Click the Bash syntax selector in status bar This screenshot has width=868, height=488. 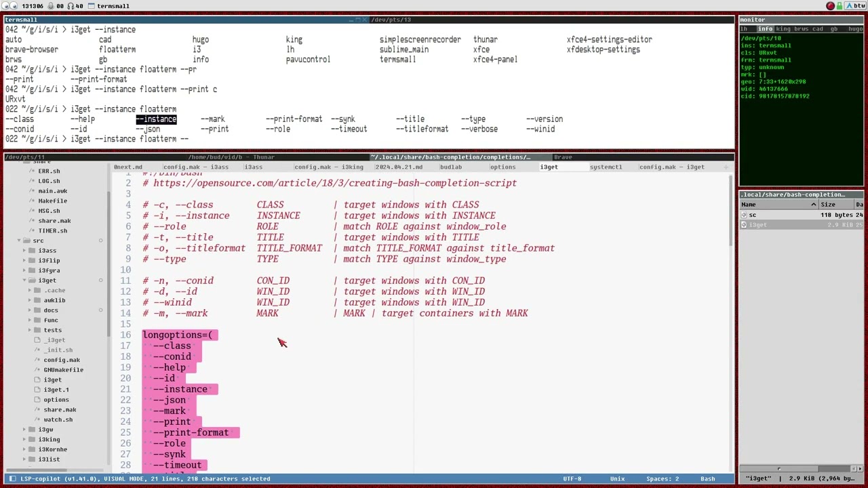coord(707,479)
